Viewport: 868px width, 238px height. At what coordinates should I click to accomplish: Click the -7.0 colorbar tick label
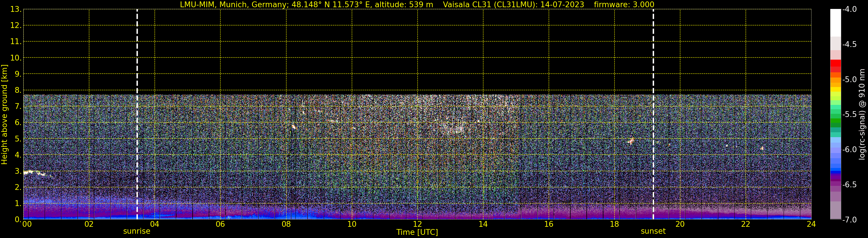849,220
